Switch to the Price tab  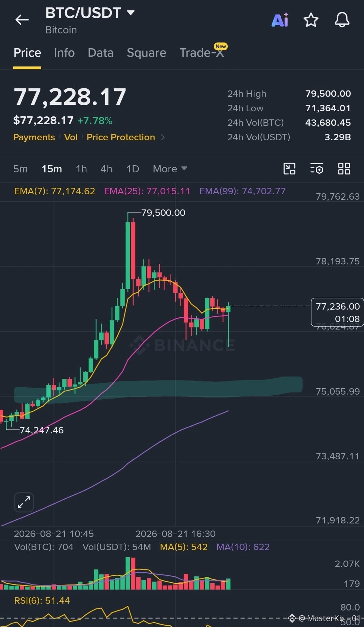click(x=27, y=53)
